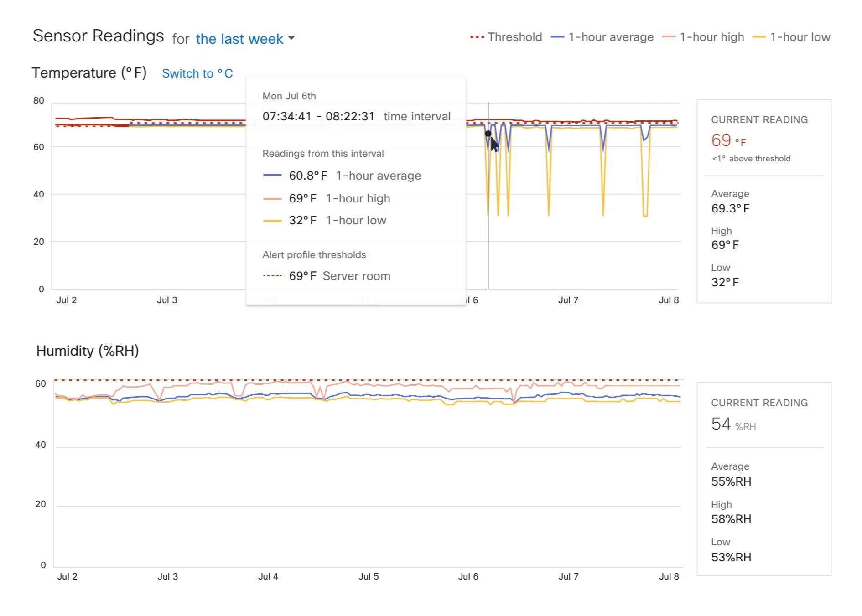
Task: Click the 'Humidity (%RH)' chart title
Action: click(88, 351)
